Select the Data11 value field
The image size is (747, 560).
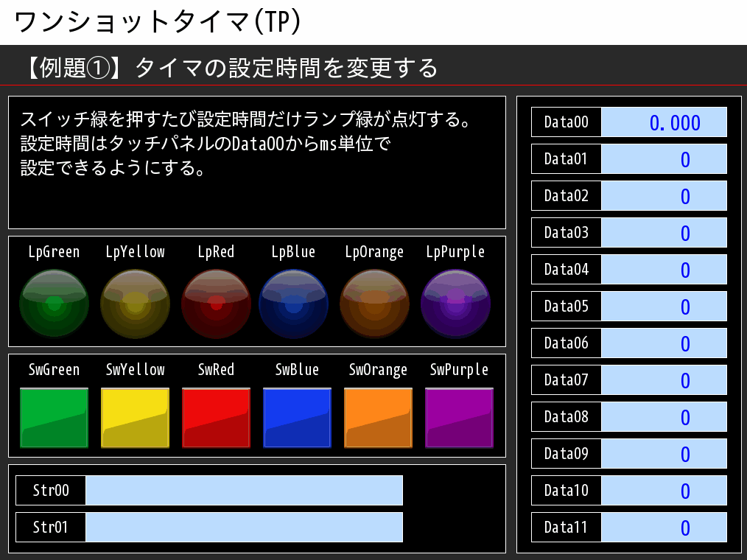(664, 527)
